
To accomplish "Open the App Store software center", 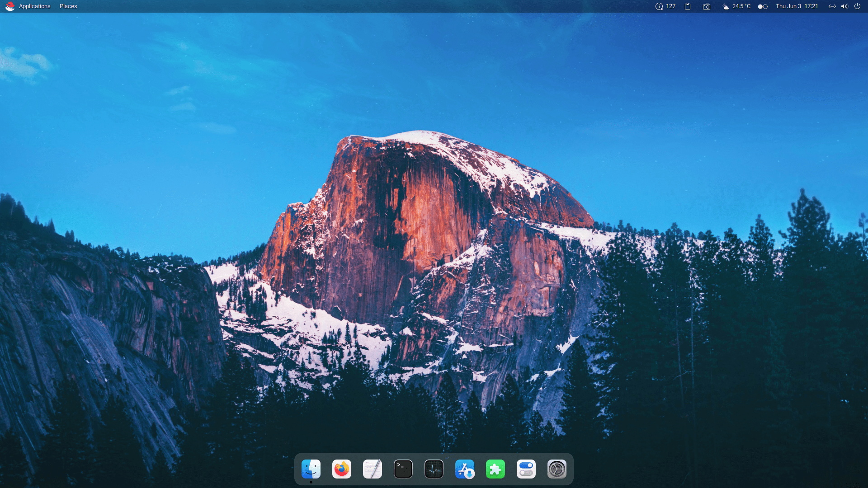I will coord(465,469).
